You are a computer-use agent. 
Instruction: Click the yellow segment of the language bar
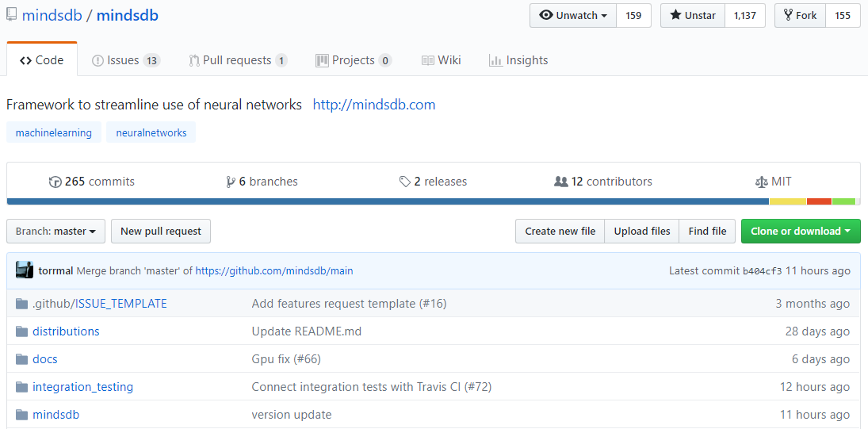click(788, 201)
